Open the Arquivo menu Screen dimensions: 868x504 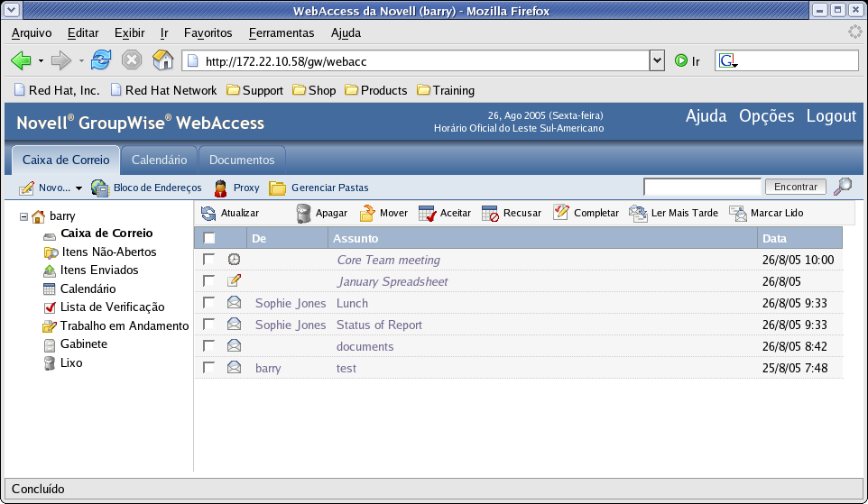click(x=32, y=33)
